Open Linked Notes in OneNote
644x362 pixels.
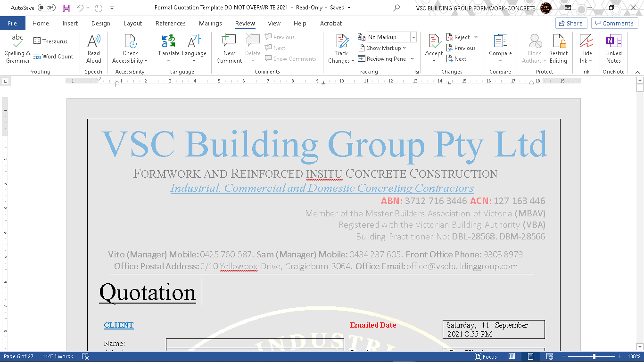tap(613, 49)
